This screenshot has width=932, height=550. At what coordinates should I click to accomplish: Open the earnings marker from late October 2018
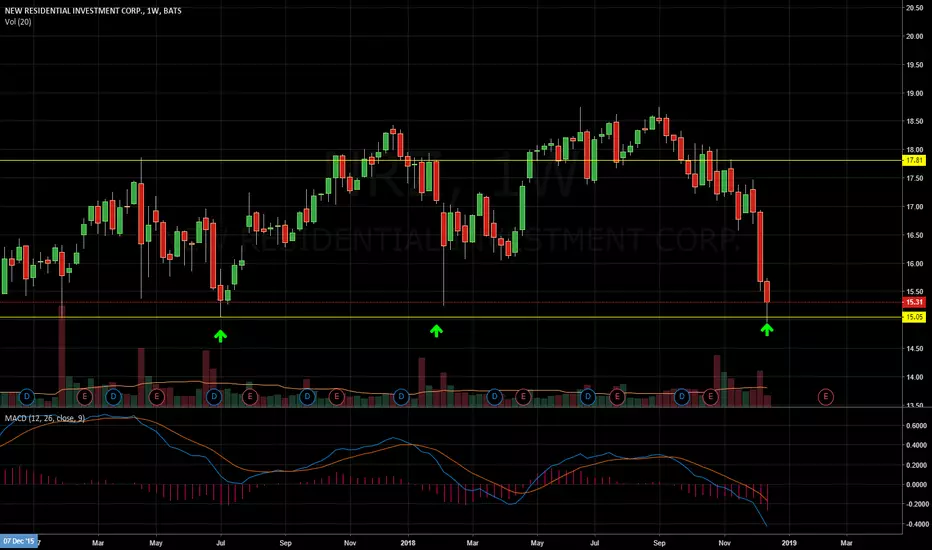coord(710,397)
